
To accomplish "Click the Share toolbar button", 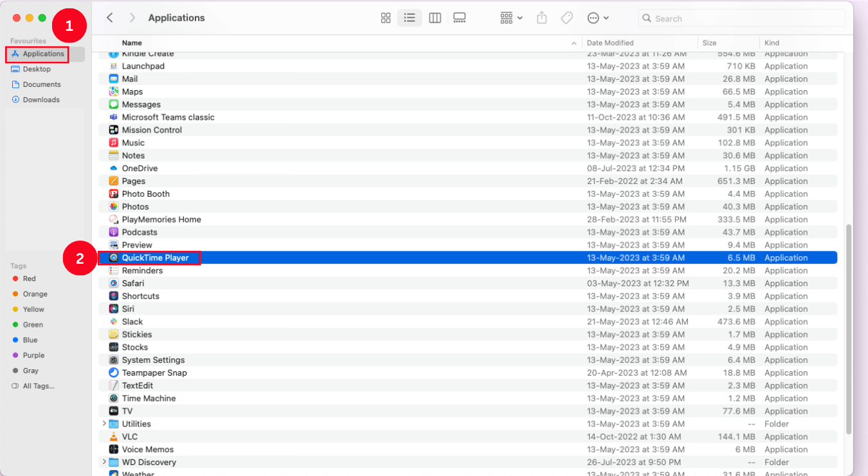I will [542, 18].
